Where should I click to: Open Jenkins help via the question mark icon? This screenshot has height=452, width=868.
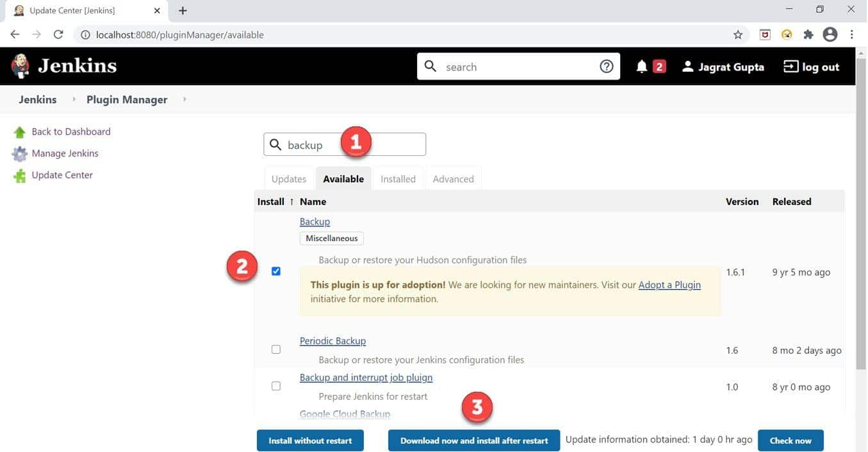pos(606,65)
